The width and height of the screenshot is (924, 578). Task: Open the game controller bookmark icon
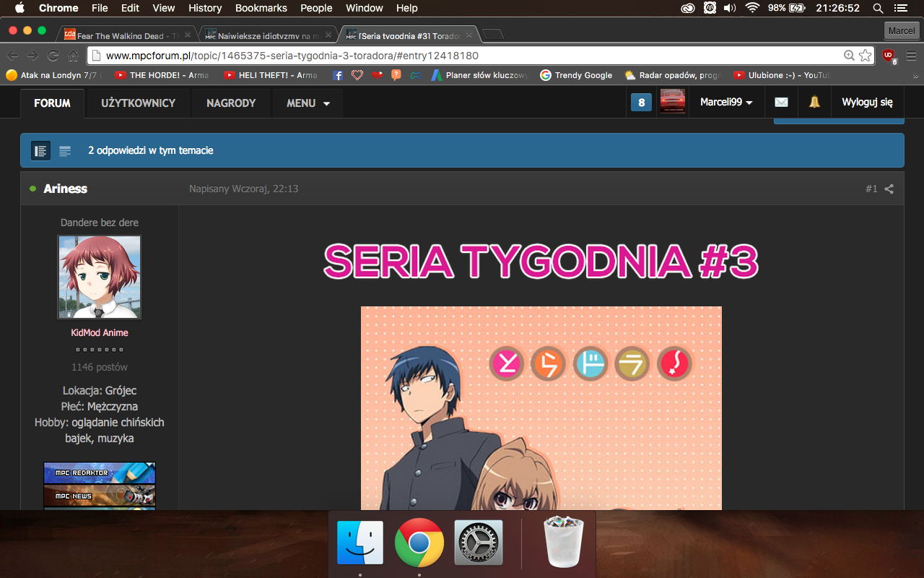click(416, 75)
